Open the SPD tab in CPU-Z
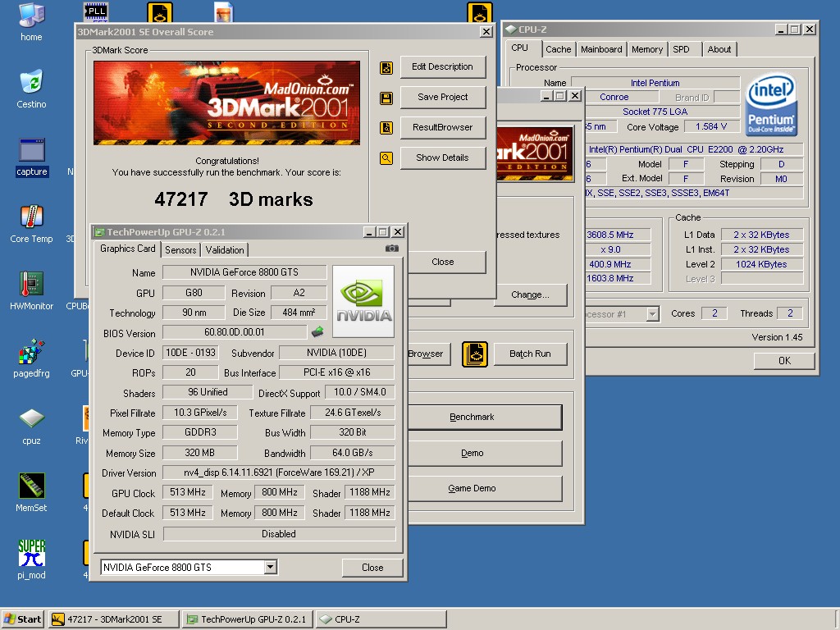Viewport: 840px width, 630px height. point(681,49)
